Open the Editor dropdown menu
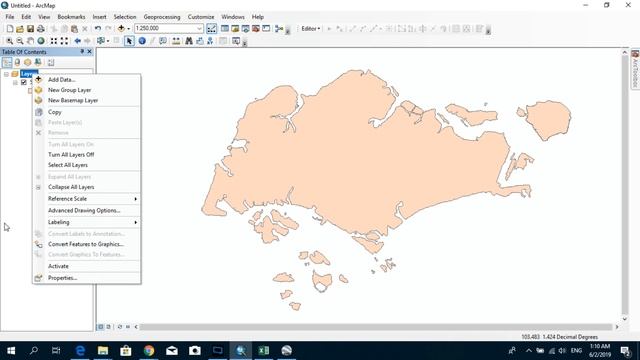 (311, 29)
